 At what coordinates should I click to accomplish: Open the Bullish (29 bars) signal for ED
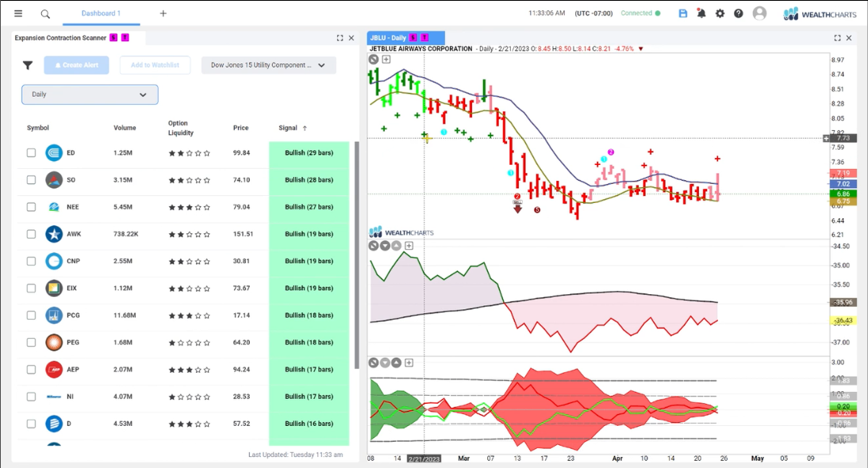click(x=309, y=152)
